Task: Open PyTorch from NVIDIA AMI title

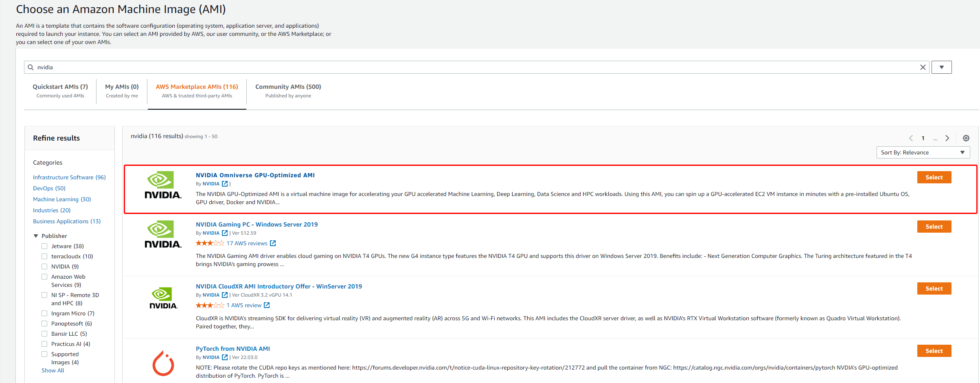Action: click(x=233, y=349)
